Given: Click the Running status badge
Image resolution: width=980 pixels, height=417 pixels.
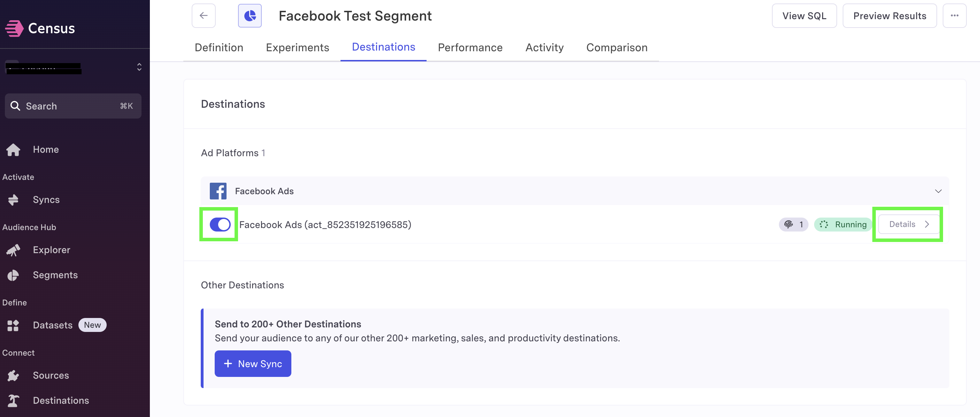Looking at the screenshot, I should 843,225.
